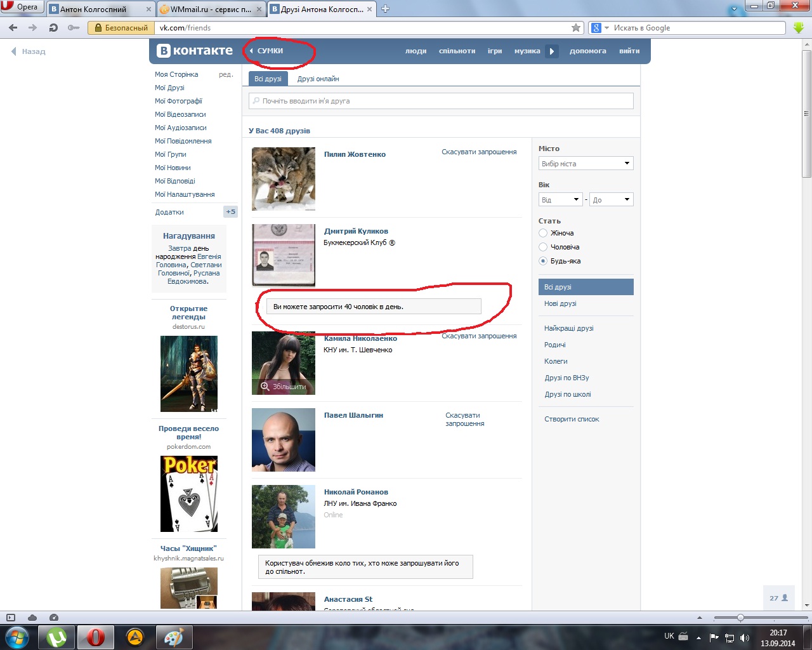
Task: Click Нові друзі filter
Action: (560, 303)
